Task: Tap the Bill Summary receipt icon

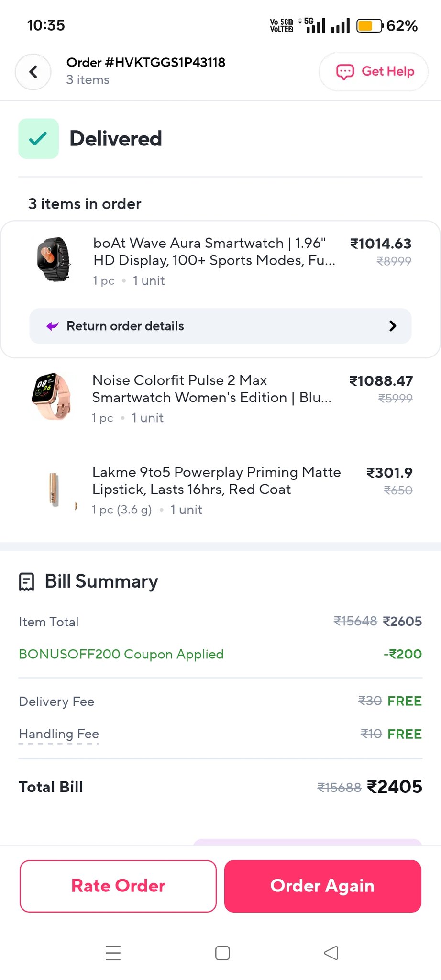Action: click(26, 582)
